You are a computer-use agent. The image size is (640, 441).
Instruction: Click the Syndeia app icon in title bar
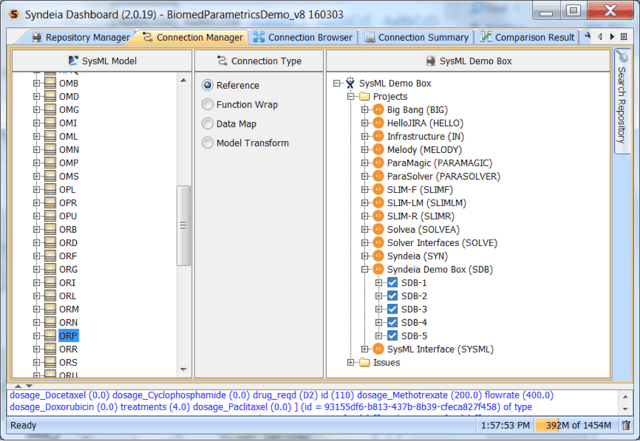pyautogui.click(x=14, y=15)
